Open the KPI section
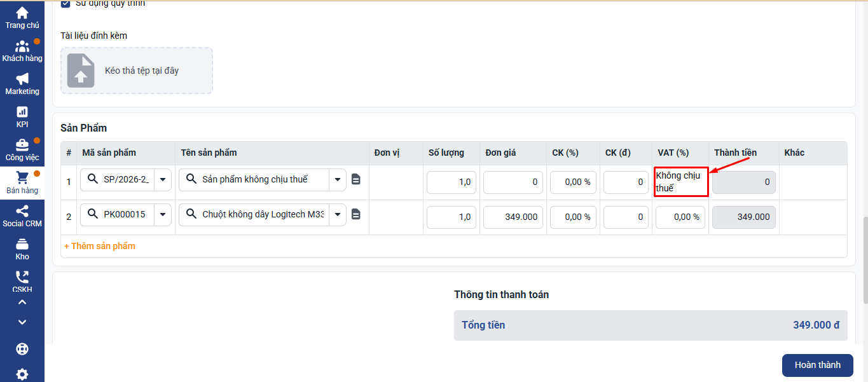Image resolution: width=868 pixels, height=382 pixels. point(22,116)
